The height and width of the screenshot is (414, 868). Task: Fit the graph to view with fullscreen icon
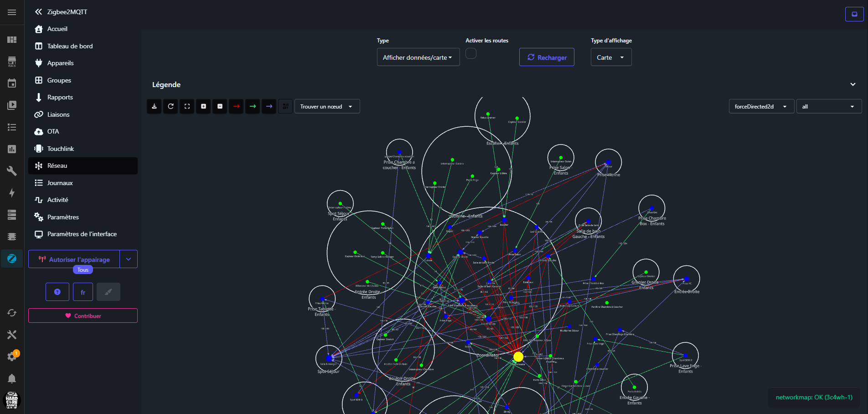click(x=187, y=106)
